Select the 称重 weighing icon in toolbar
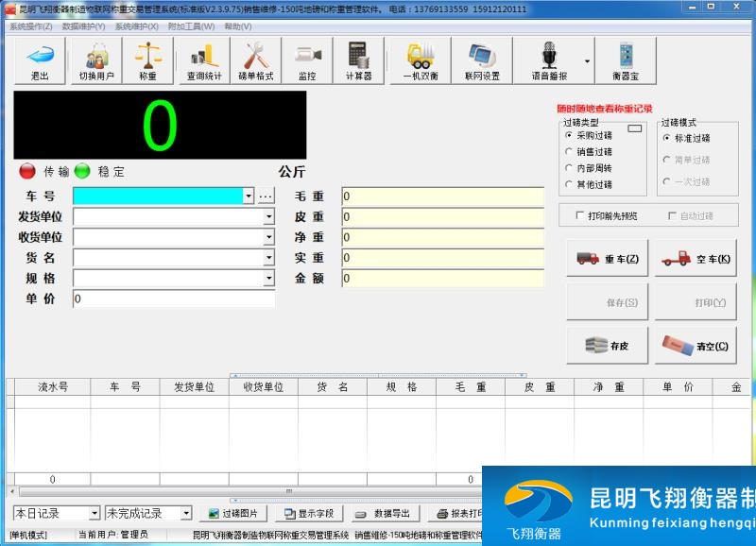Image resolution: width=756 pixels, height=546 pixels. coord(148,61)
